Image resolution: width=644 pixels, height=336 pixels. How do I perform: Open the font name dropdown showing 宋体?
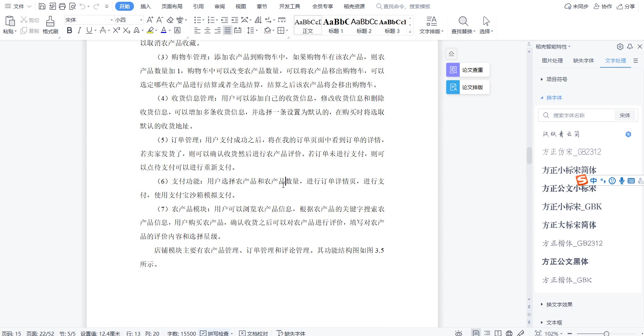(x=112, y=20)
